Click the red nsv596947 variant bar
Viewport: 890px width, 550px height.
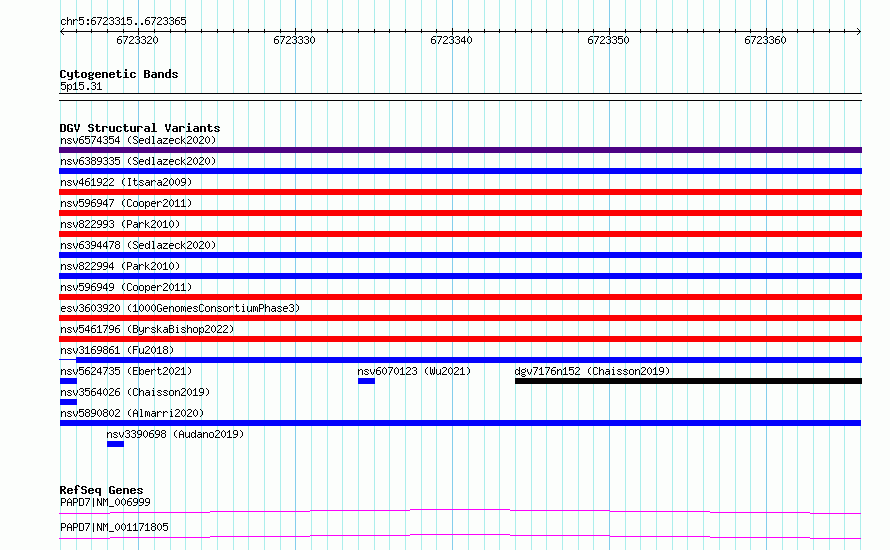pos(460,213)
